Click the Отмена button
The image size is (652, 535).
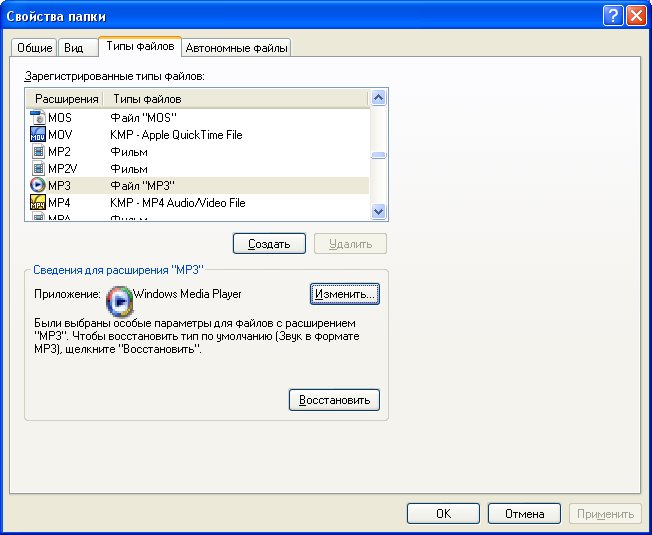click(x=524, y=514)
